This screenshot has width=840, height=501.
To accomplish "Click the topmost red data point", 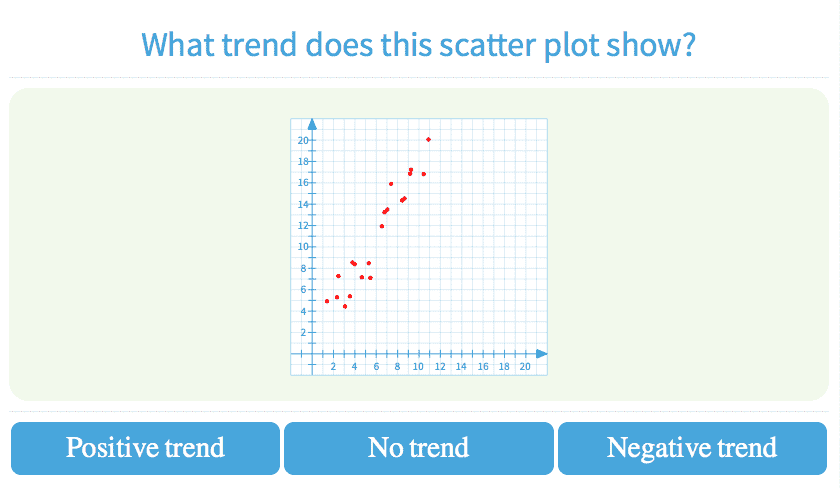I will (x=428, y=139).
